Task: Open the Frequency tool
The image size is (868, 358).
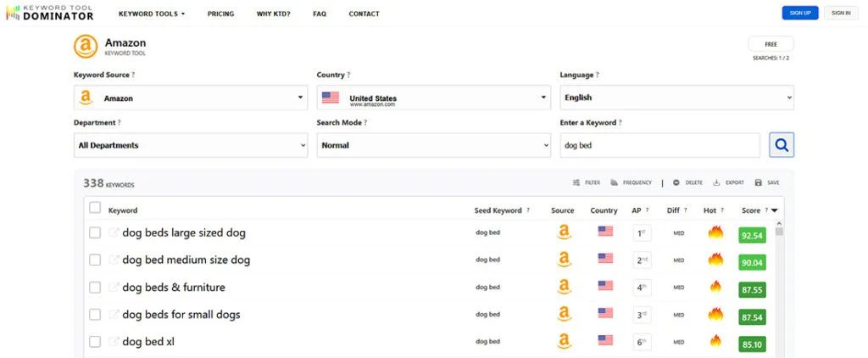Action: point(631,182)
